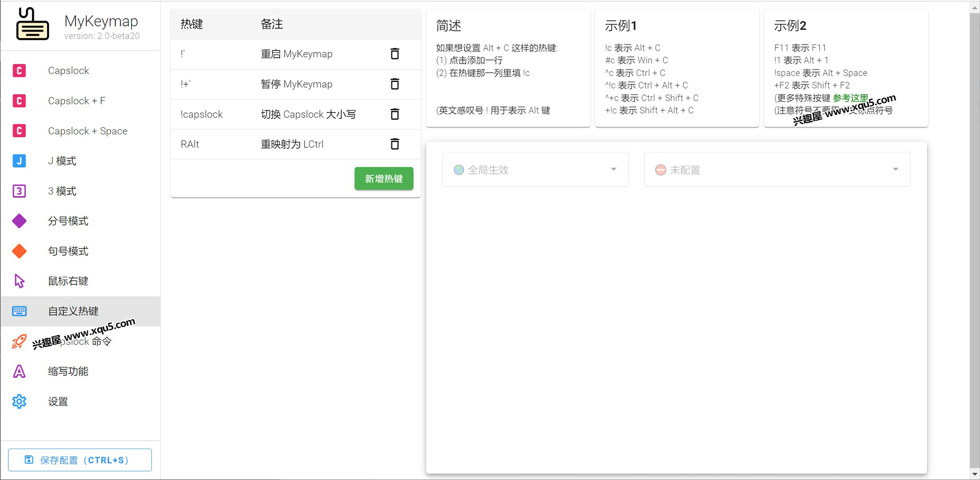Open the Capslock menu item
The height and width of the screenshot is (480, 980).
coord(80,71)
